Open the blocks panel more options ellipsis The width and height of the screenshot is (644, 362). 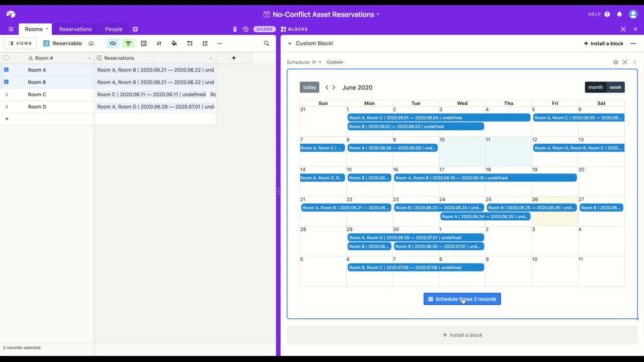(633, 44)
